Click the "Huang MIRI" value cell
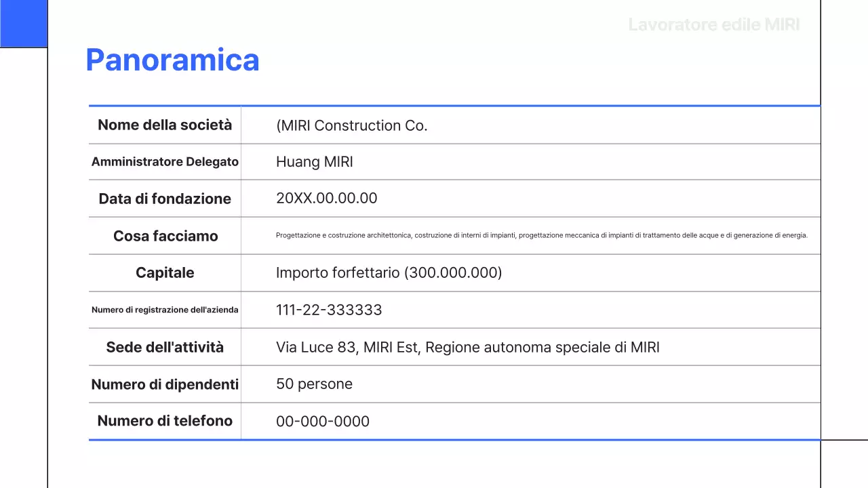This screenshot has width=868, height=488. coord(314,161)
